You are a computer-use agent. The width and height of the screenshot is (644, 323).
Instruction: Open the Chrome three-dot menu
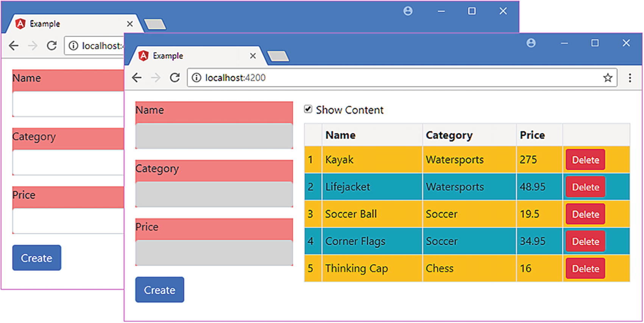pos(630,78)
